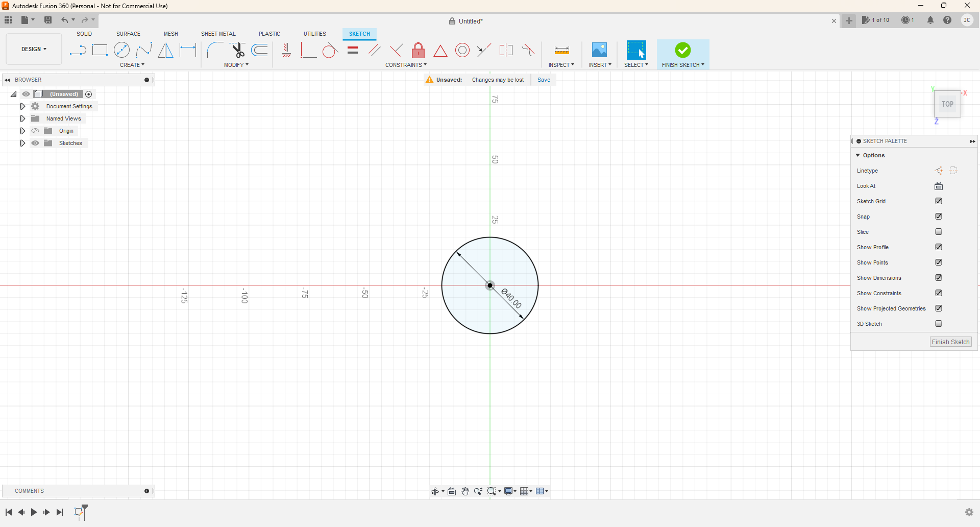Select the Sketch Dimension tool
Screen dimensions: 980x527
[x=188, y=50]
